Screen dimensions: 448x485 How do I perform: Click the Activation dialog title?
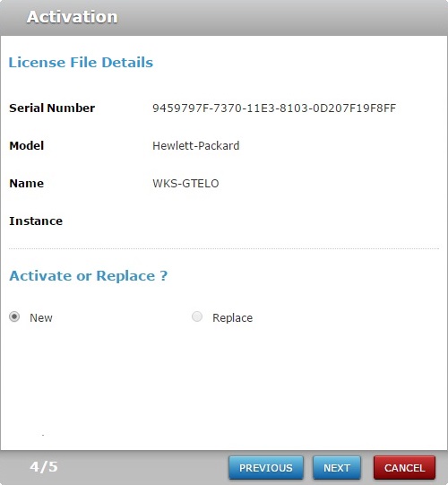[73, 17]
